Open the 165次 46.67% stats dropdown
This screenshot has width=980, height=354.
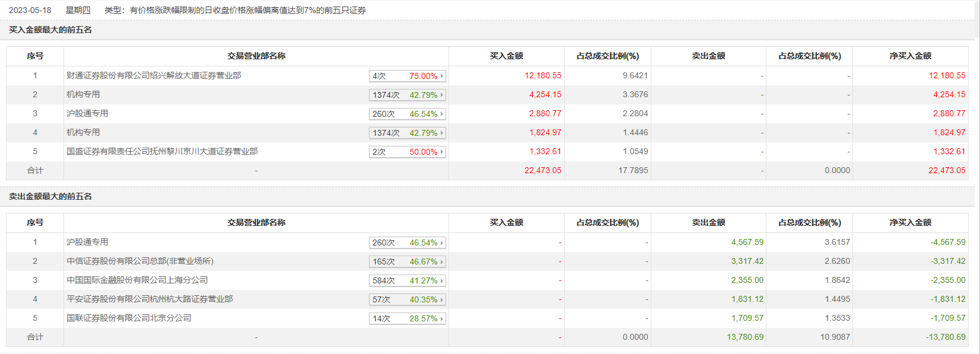pos(442,261)
